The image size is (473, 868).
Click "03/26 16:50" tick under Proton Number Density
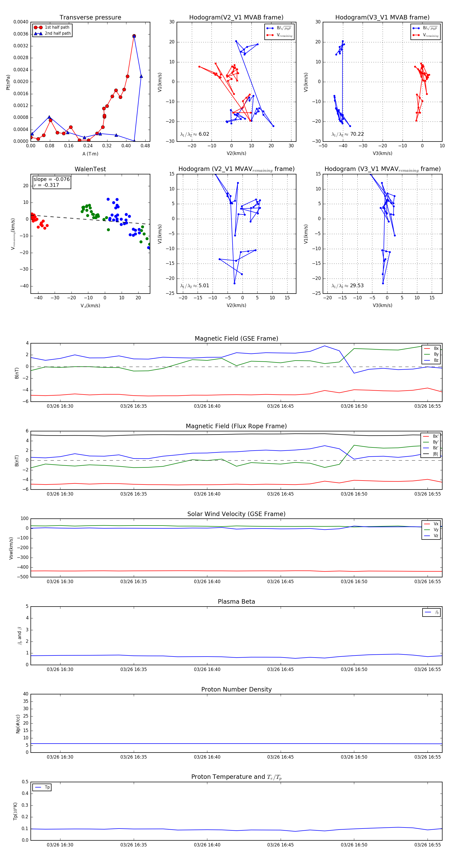(x=354, y=757)
